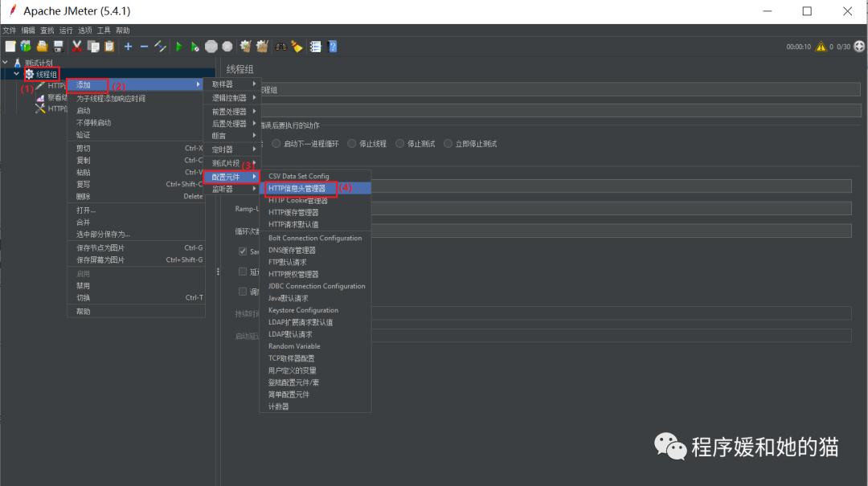Open the 工具 menu
Image resolution: width=868 pixels, height=486 pixels.
104,31
